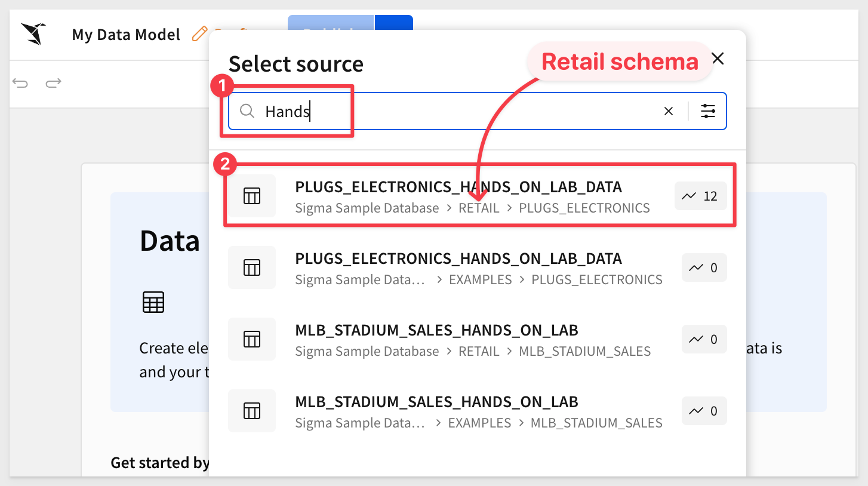Click the table grid icon on background page
The height and width of the screenshot is (486, 868).
(x=153, y=303)
